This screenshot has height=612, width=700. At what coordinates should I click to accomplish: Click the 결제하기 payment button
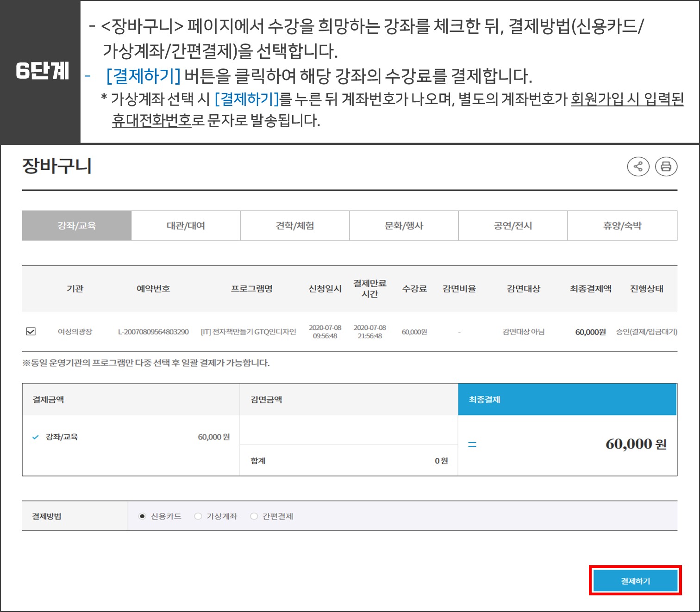tap(635, 581)
